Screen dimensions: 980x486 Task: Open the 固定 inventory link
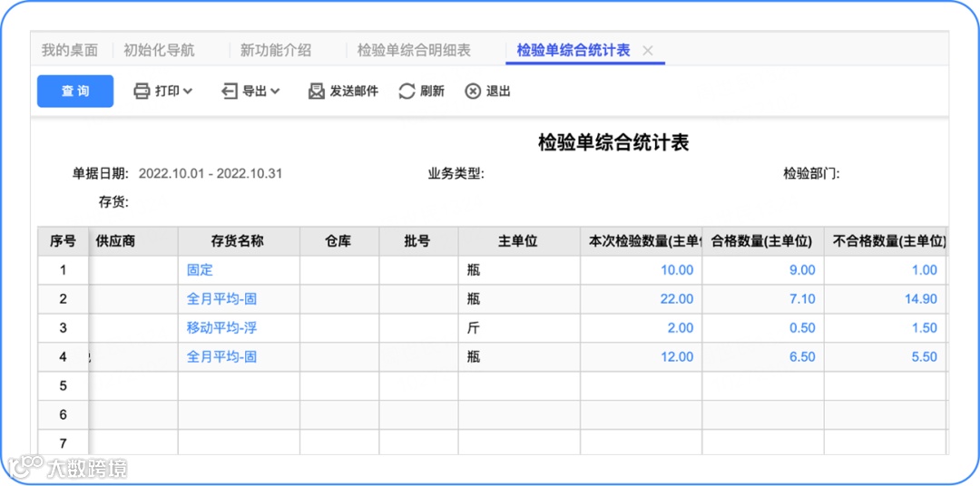point(200,270)
